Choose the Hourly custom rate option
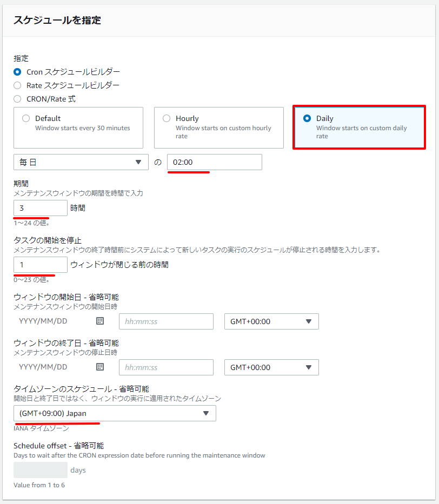 click(219, 127)
